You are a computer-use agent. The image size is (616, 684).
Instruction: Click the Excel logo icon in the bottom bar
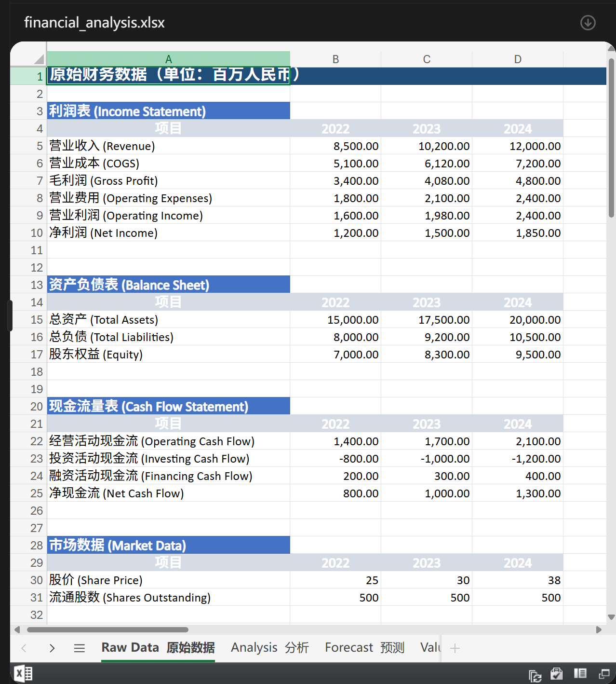(23, 673)
